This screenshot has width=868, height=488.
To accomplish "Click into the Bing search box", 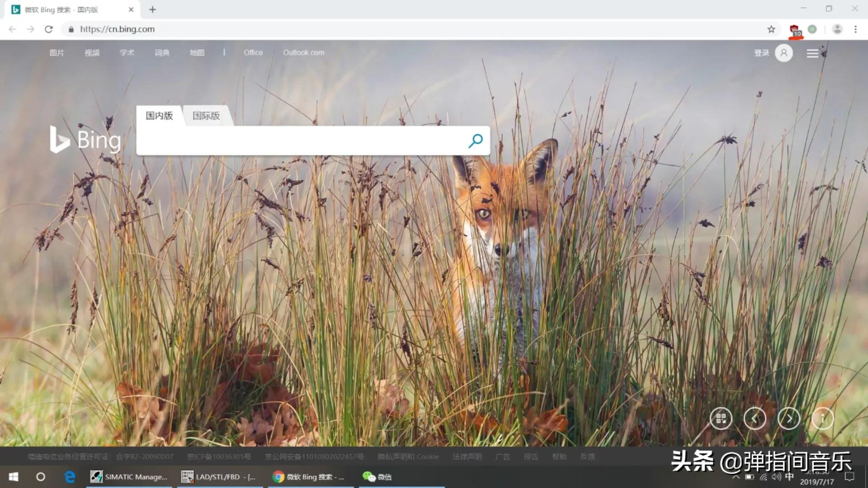I will pos(298,141).
